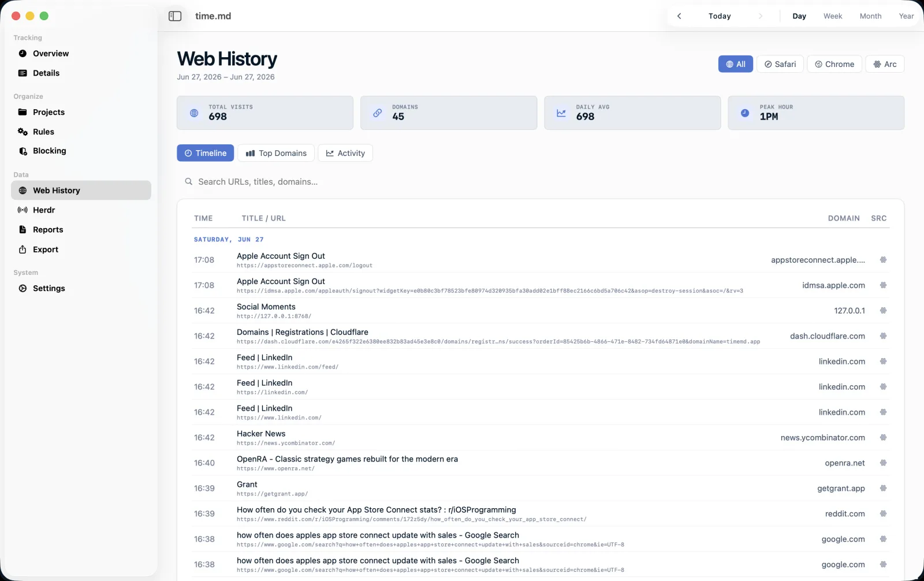Screen dimensions: 924x581
Task: Switch to Day view
Action: pos(799,16)
